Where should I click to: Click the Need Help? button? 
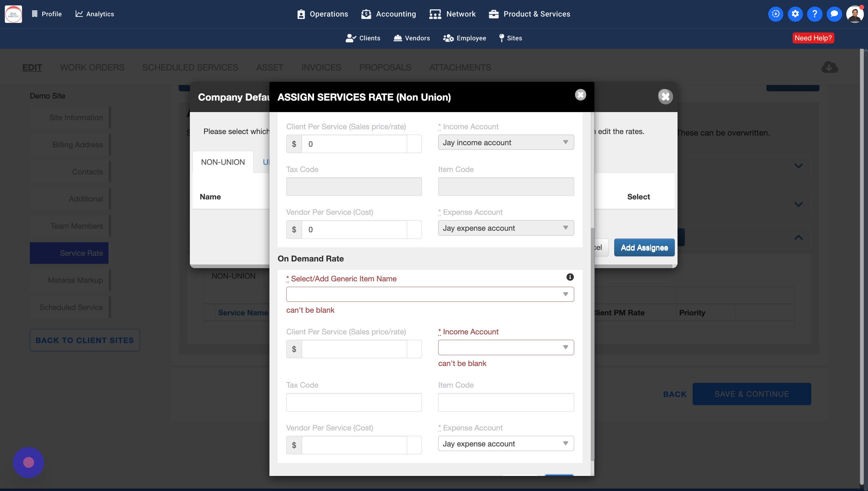813,38
